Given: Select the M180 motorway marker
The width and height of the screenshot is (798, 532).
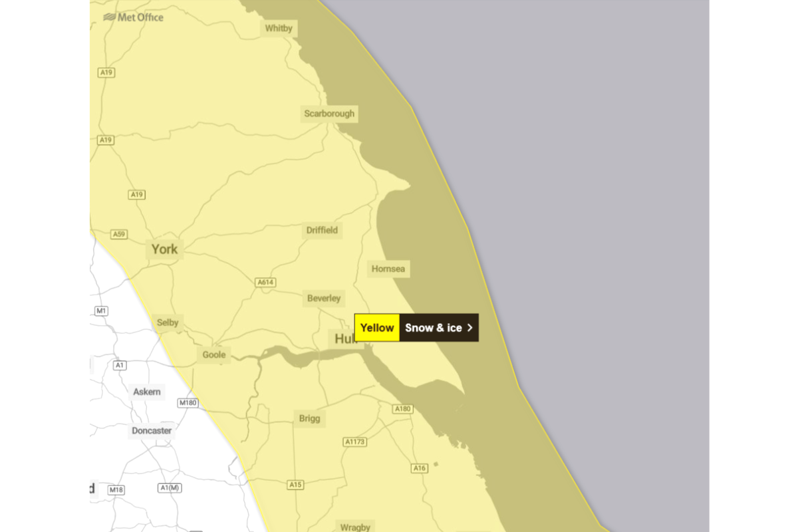Looking at the screenshot, I should [x=188, y=403].
